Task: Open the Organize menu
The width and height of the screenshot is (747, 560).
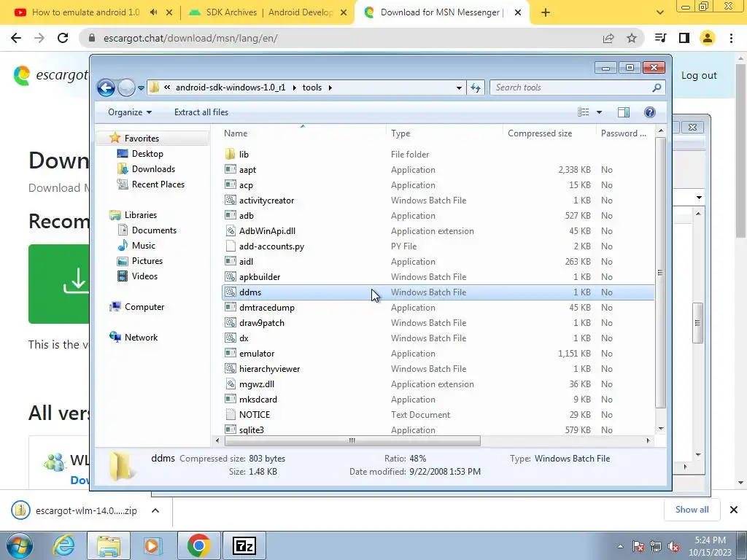Action: click(x=130, y=112)
